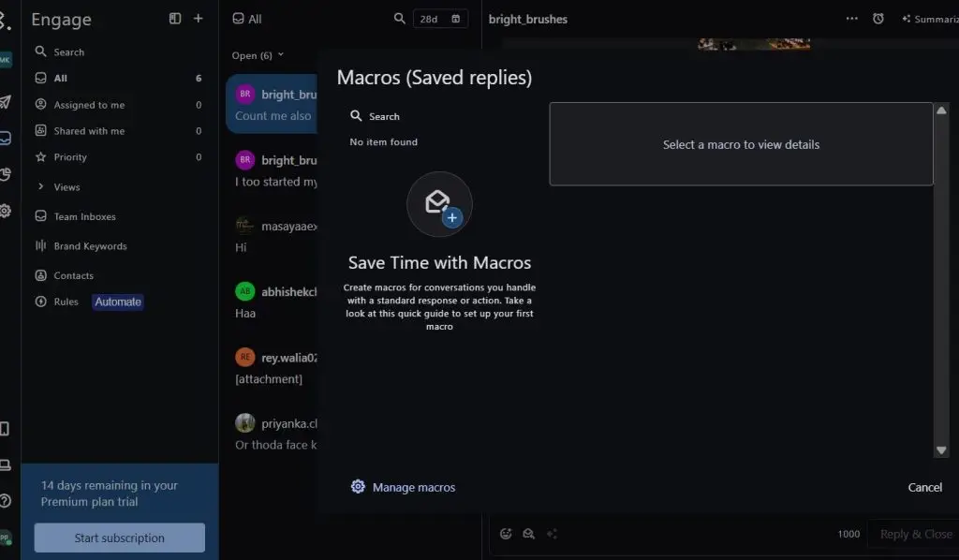Click the plus icon next to Engage
This screenshot has height=560, width=959.
199,19
